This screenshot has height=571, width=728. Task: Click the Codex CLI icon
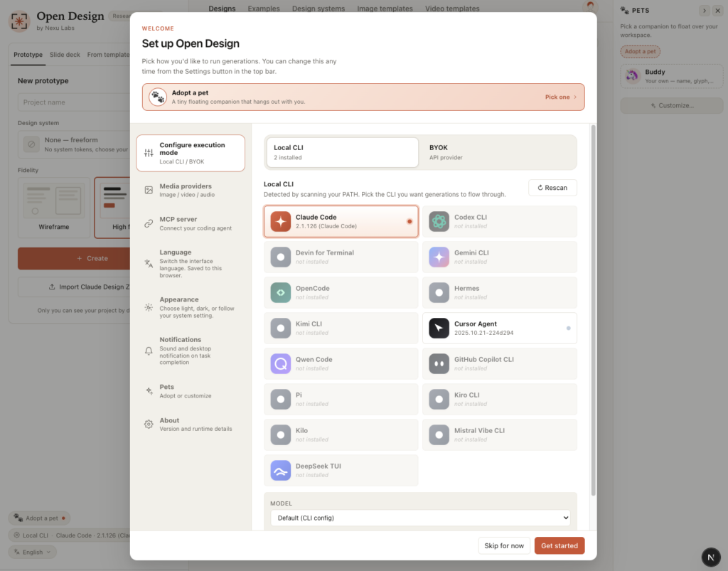coord(439,221)
